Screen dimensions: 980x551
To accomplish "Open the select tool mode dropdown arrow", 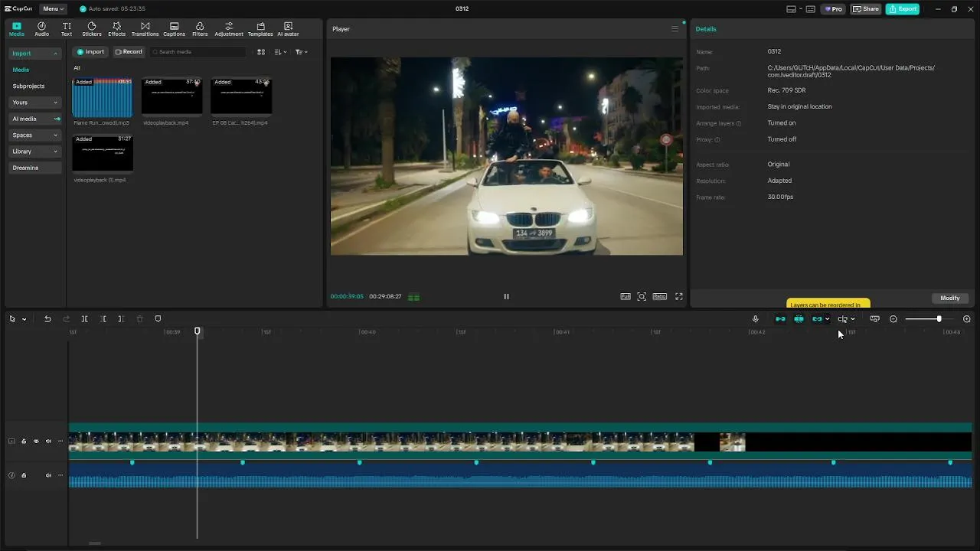I will point(24,319).
